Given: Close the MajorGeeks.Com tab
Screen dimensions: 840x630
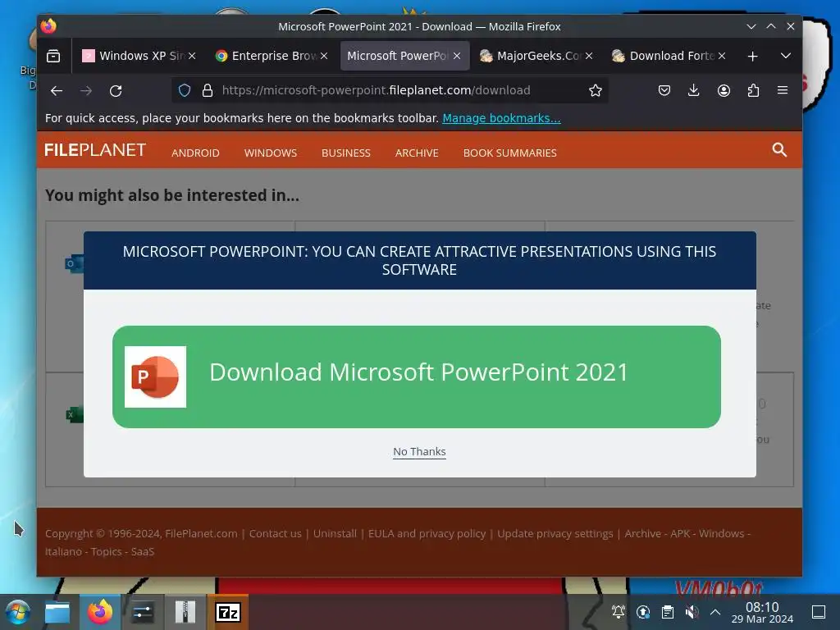Looking at the screenshot, I should 589,56.
